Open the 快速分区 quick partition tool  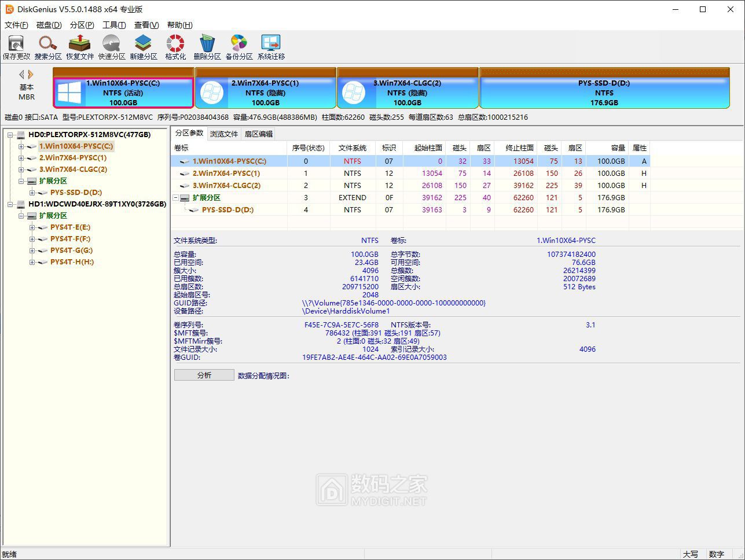(112, 47)
